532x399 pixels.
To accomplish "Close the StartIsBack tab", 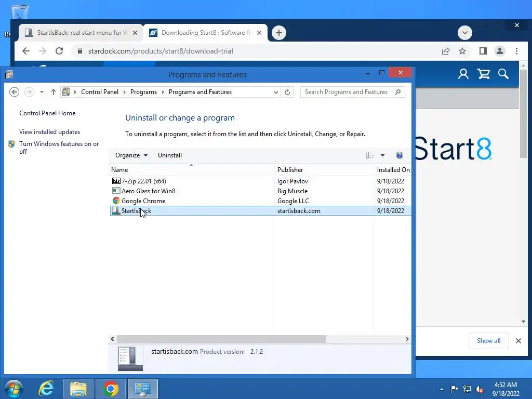I will tap(135, 33).
